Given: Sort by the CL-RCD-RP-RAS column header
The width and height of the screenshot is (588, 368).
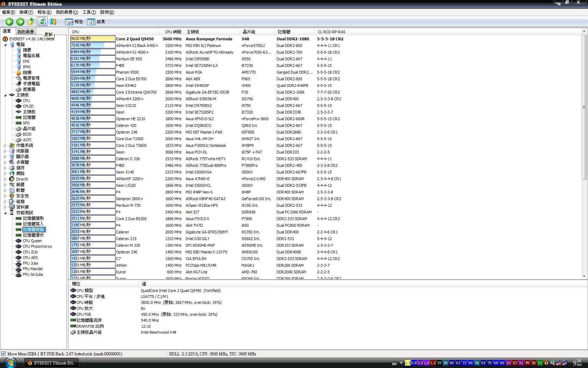Looking at the screenshot, I should tap(332, 32).
